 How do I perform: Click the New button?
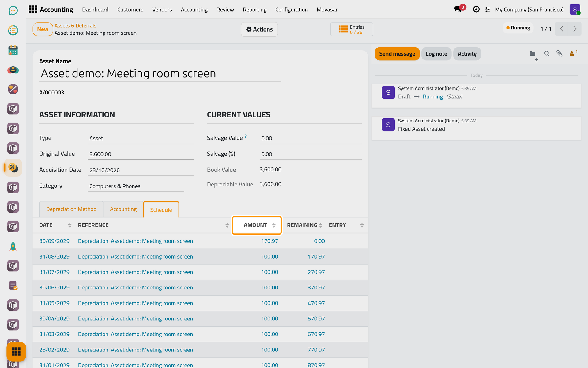[x=43, y=29]
